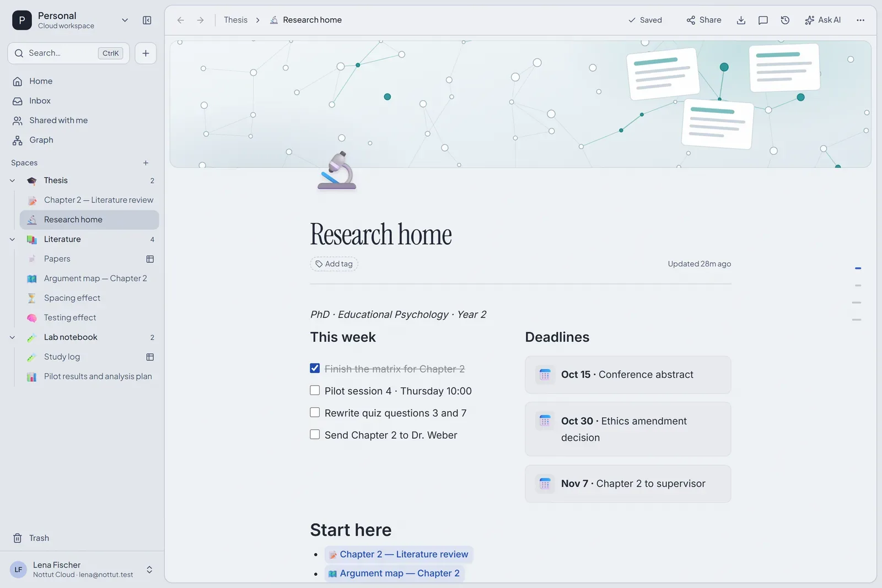Click the calendar icon on Nov 7 card
The image size is (882, 588).
point(545,484)
